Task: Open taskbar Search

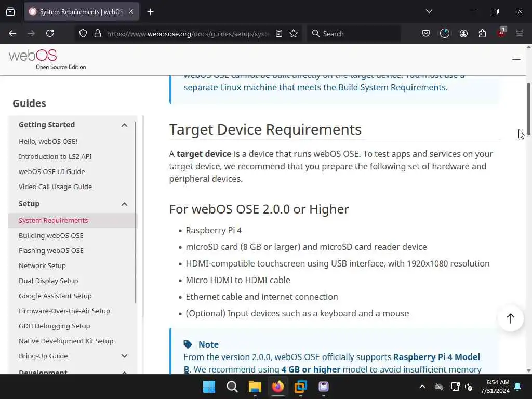Action: point(232,387)
